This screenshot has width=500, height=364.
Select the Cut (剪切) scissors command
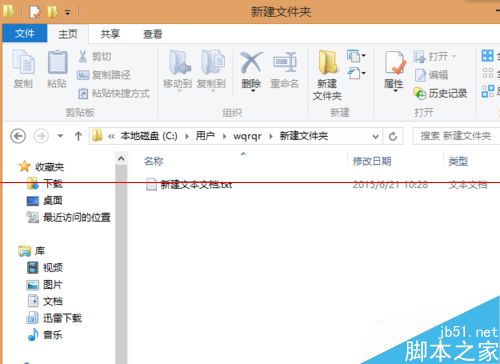(x=94, y=57)
